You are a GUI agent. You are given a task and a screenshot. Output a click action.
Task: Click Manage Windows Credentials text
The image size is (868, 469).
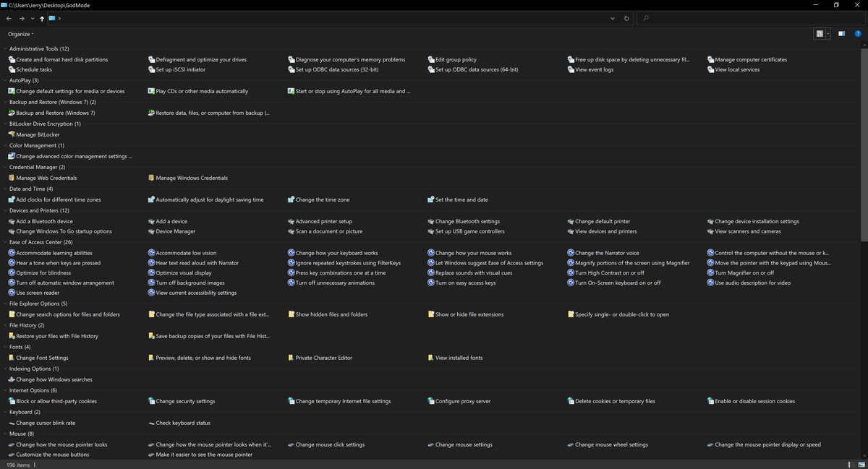(x=192, y=178)
